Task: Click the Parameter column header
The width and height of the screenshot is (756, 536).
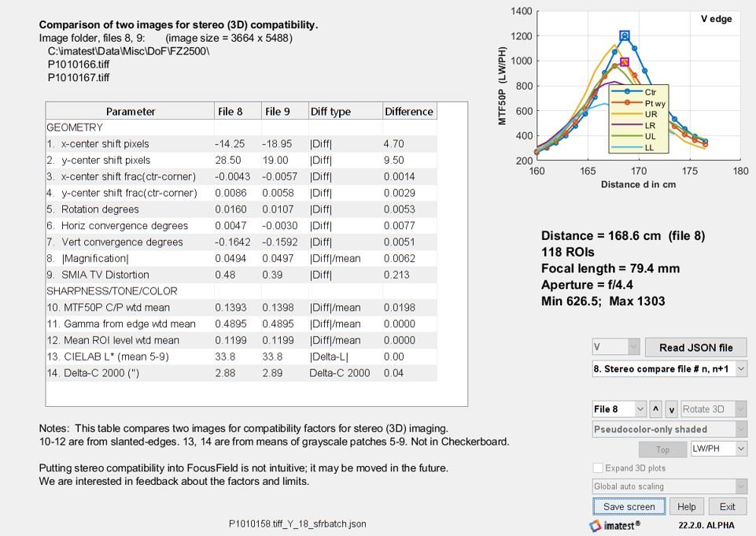Action: click(130, 112)
